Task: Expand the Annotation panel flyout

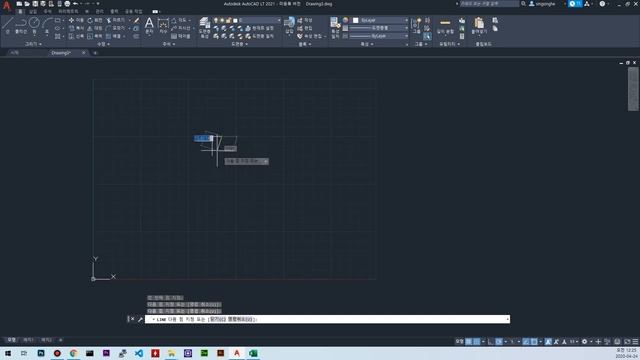Action: click(169, 44)
